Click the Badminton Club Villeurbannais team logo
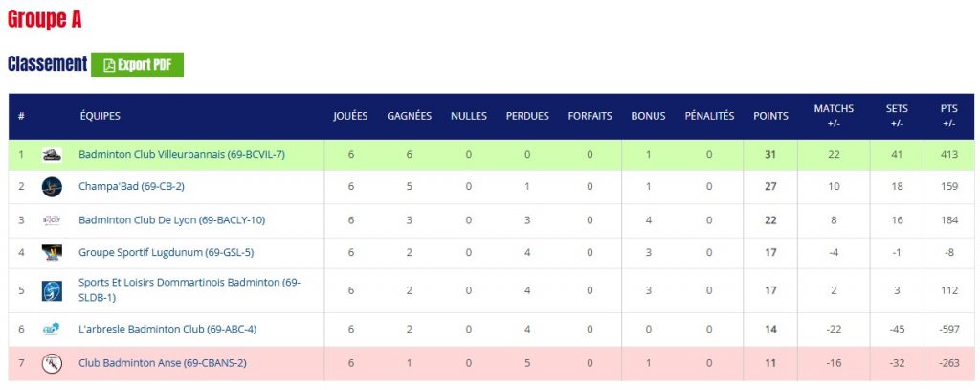 pyautogui.click(x=52, y=154)
